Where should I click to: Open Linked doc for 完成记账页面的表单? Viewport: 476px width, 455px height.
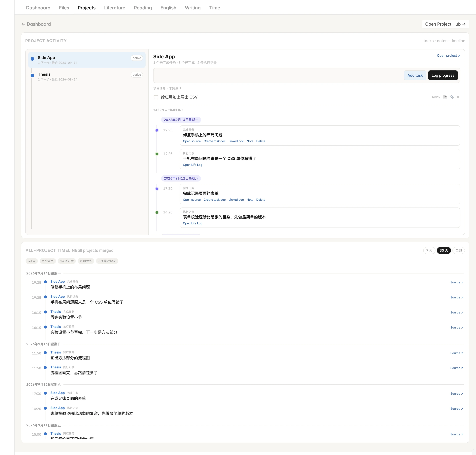pyautogui.click(x=236, y=200)
